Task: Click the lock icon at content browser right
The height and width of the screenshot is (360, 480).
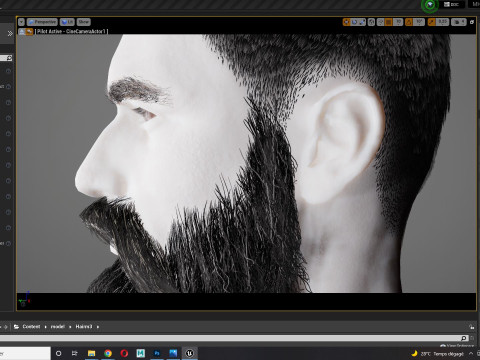Action: tap(471, 327)
